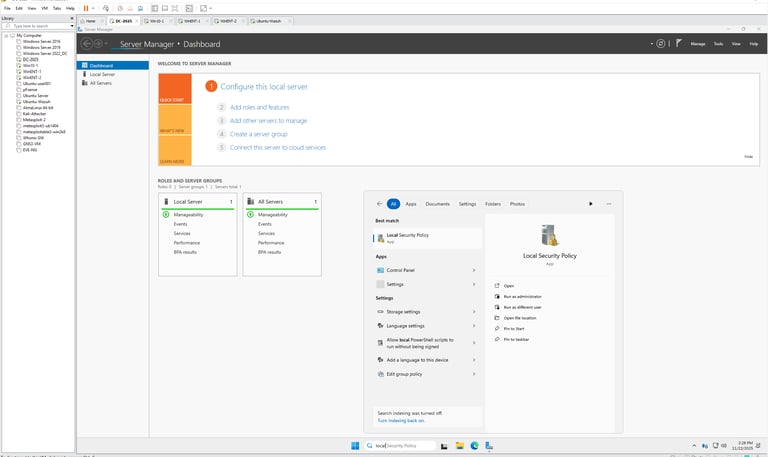Click Connect this server to cloud services
The width and height of the screenshot is (768, 457).
(278, 147)
